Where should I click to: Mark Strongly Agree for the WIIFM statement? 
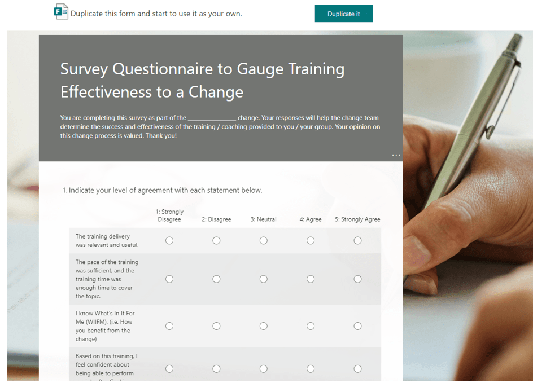(x=357, y=326)
